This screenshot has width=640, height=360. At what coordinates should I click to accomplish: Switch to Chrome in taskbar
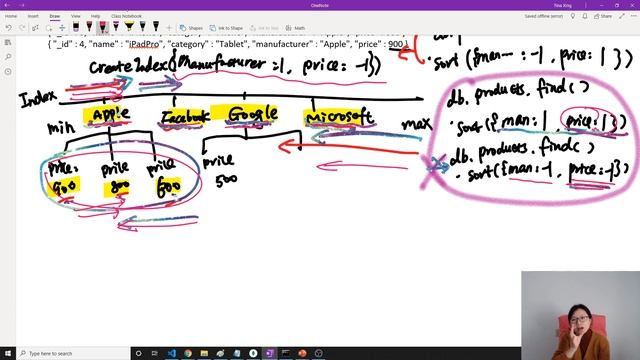point(188,353)
